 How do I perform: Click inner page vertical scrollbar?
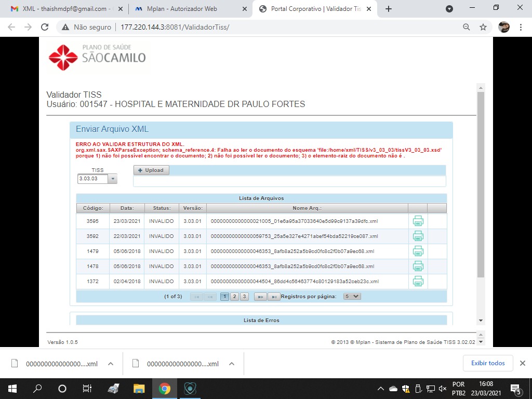click(x=481, y=184)
